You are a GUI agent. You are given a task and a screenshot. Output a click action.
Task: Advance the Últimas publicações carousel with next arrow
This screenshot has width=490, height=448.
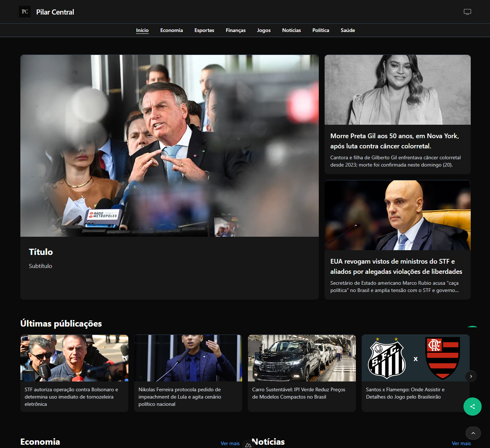471,376
